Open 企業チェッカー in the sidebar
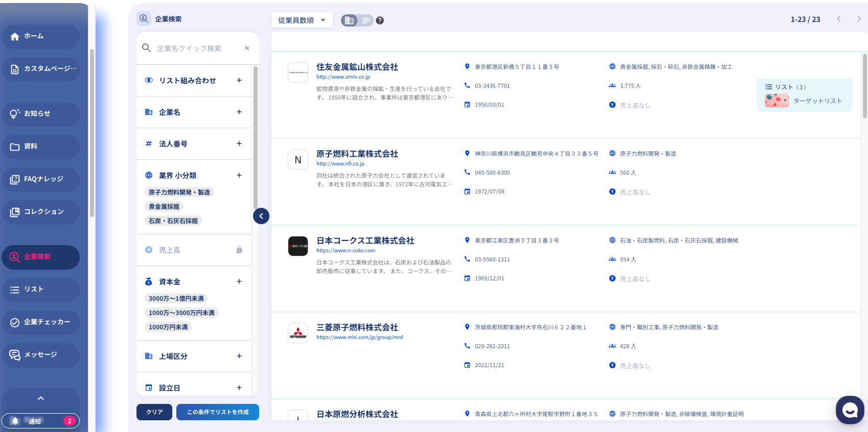 point(40,322)
